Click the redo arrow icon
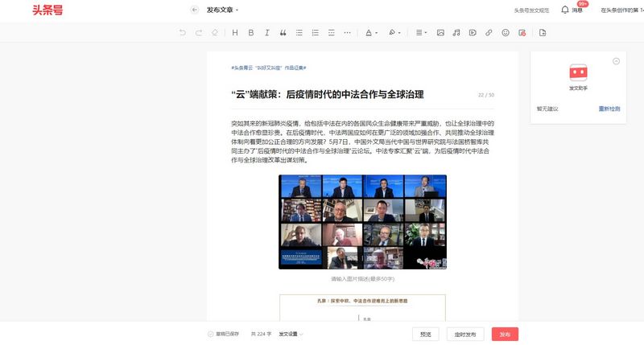Viewport: 644px width, 345px height. point(199,33)
